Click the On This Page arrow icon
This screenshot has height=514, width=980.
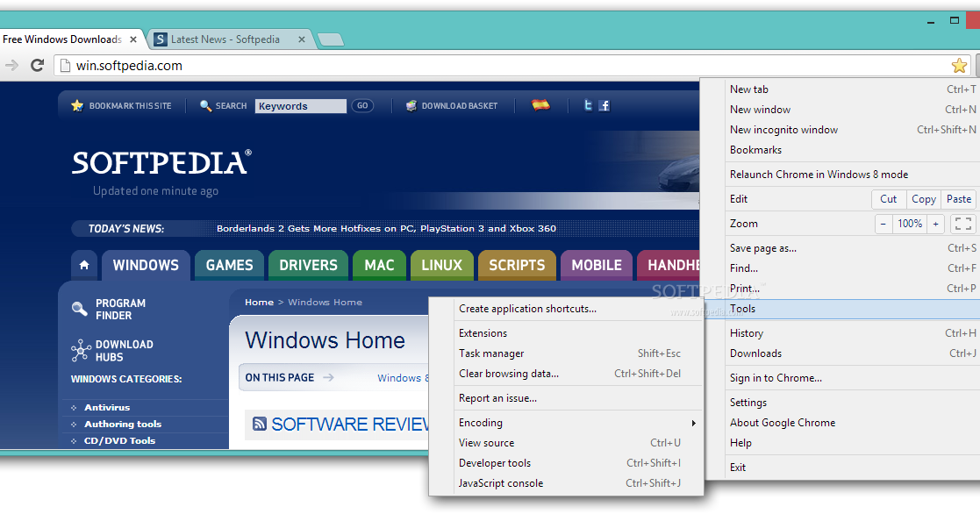pos(328,377)
